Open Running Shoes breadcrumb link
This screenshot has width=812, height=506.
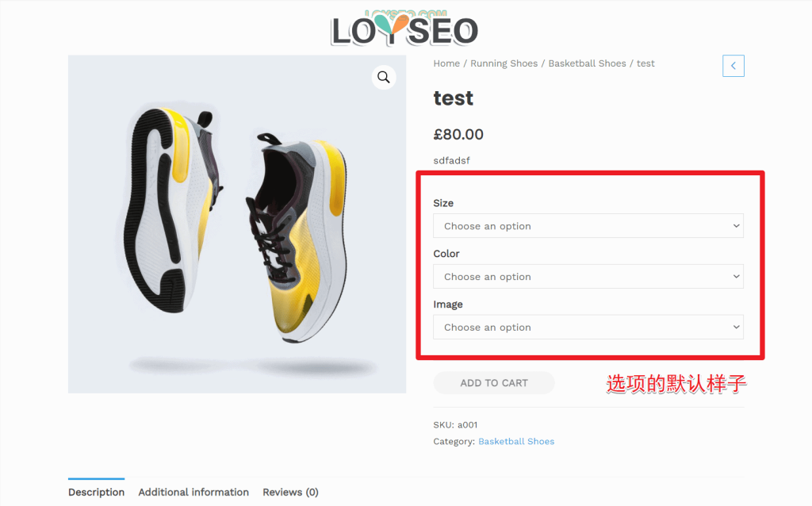tap(504, 63)
